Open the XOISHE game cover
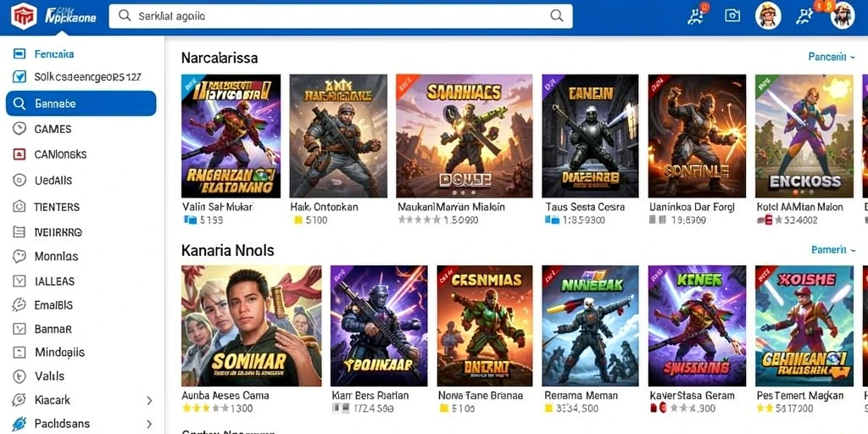This screenshot has width=868, height=434. coord(804,325)
